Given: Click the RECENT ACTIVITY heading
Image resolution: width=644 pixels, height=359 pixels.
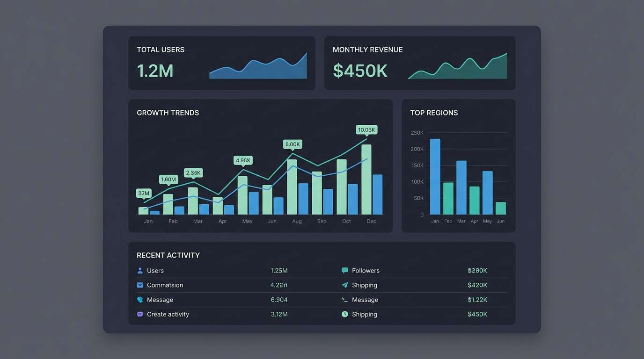Looking at the screenshot, I should 168,255.
